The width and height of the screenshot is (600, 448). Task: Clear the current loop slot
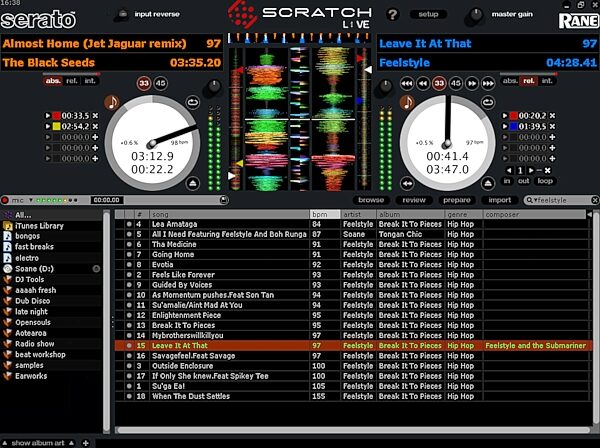click(x=548, y=170)
